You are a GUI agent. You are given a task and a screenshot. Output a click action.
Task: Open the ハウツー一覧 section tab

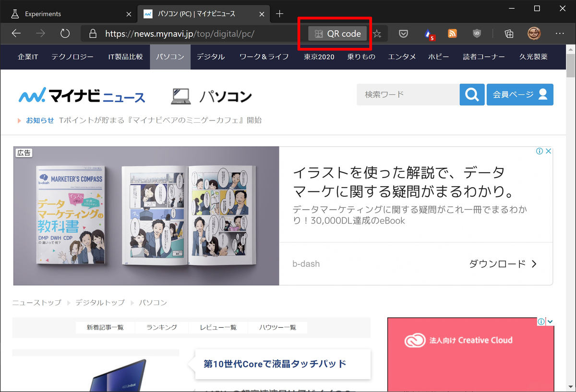pos(278,327)
